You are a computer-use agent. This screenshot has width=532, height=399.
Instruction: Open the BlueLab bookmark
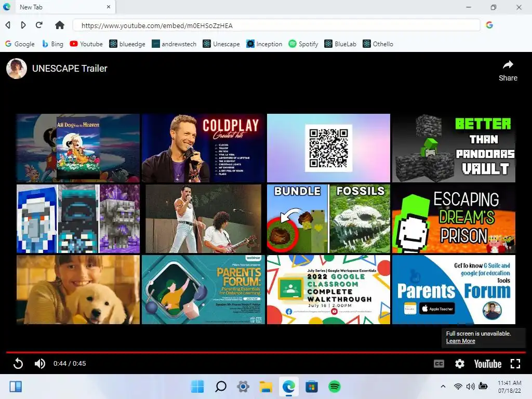[340, 44]
